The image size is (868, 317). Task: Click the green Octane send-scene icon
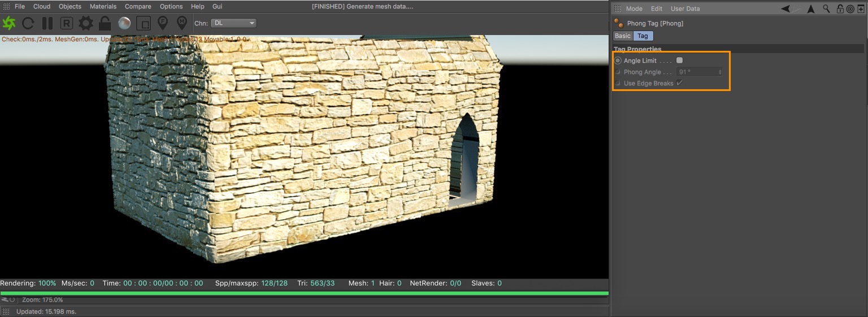[9, 23]
